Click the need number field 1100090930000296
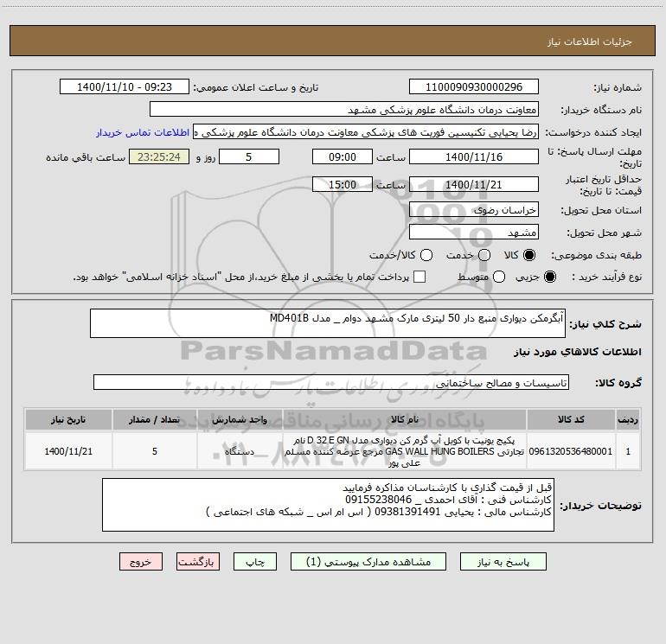This screenshot has height=644, width=666. click(474, 86)
